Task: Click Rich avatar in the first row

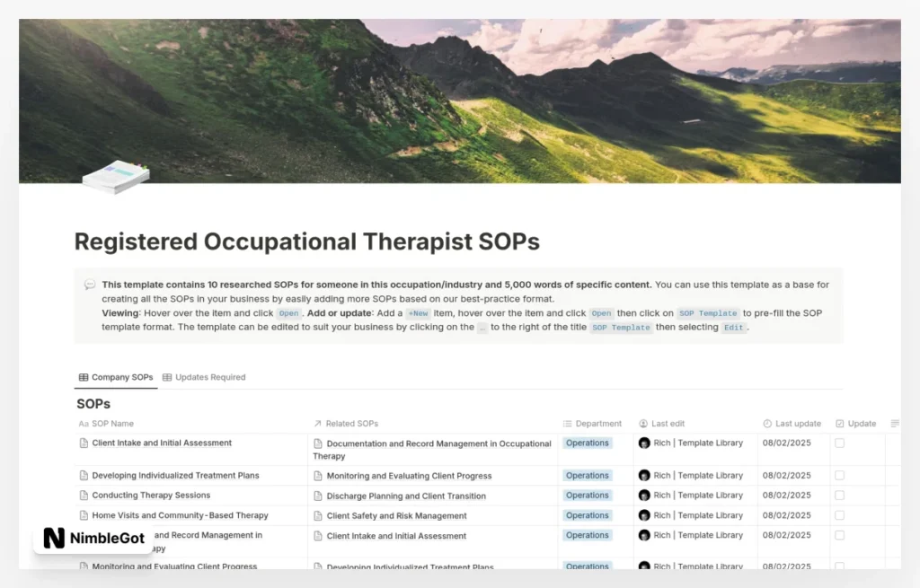Action: pyautogui.click(x=644, y=443)
